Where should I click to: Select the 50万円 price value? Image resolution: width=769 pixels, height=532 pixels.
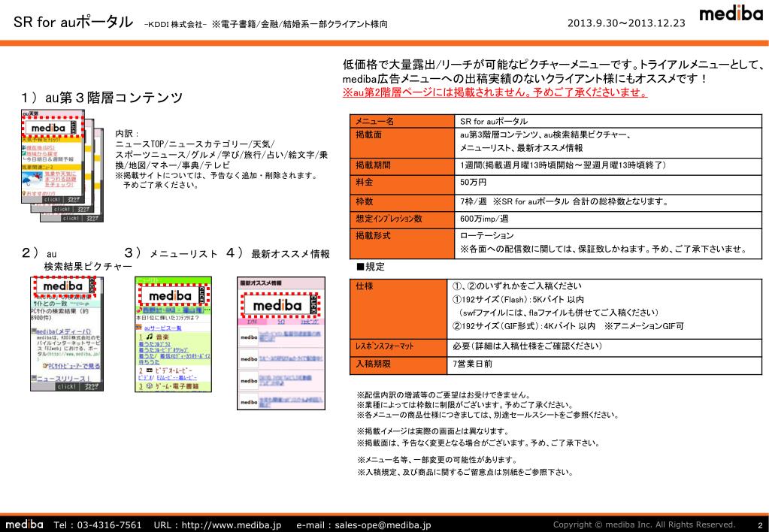(x=474, y=183)
